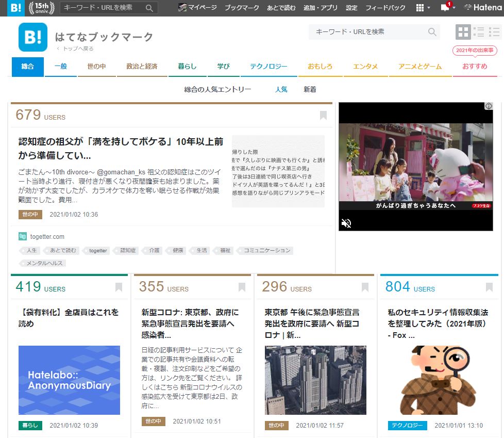504x438 pixels.
Task: Select the 一般 category tab
Action: tap(61, 67)
